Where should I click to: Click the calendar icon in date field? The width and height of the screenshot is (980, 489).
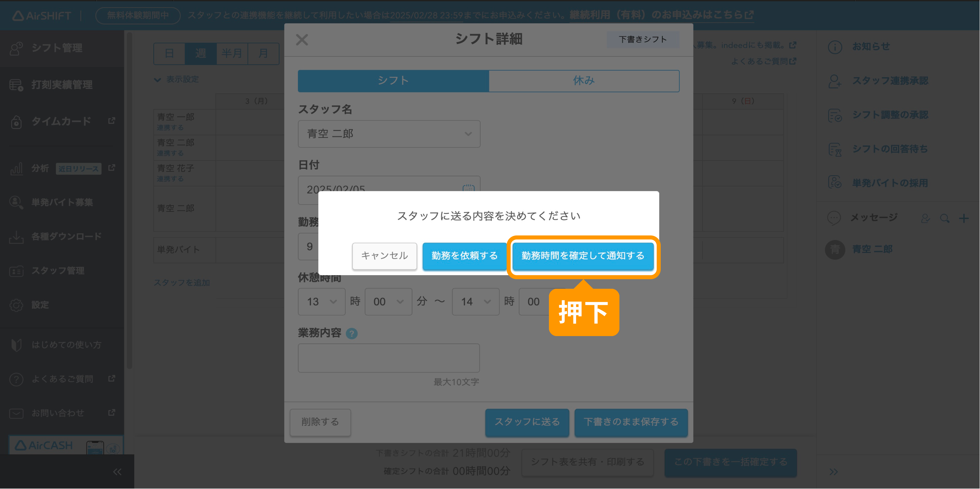tap(468, 188)
